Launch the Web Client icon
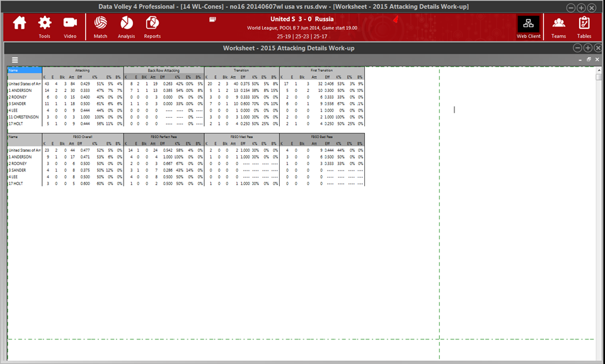 (x=529, y=27)
